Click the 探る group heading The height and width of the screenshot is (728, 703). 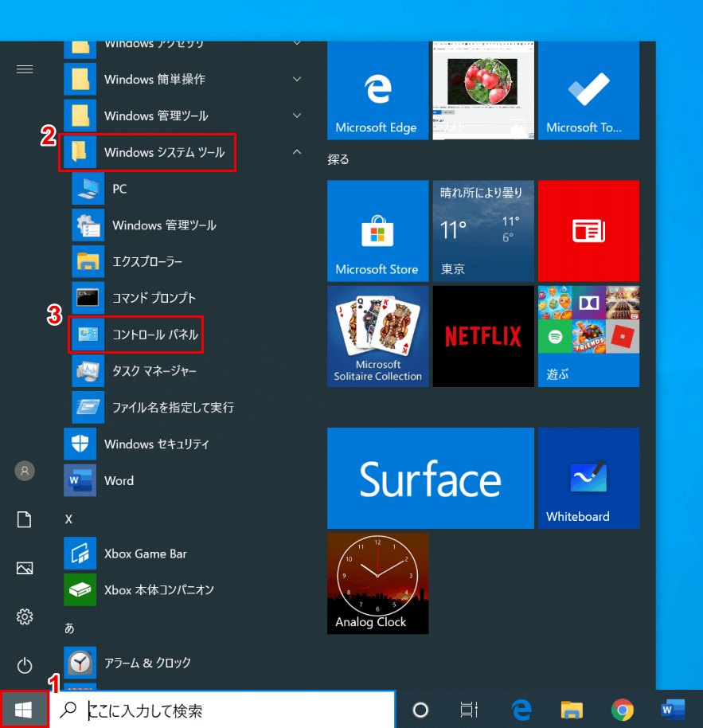(x=338, y=160)
